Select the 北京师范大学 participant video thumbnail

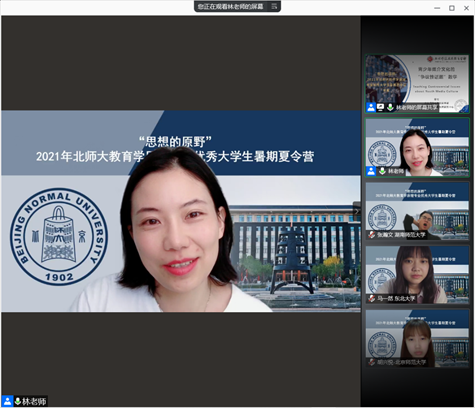pyautogui.click(x=417, y=339)
